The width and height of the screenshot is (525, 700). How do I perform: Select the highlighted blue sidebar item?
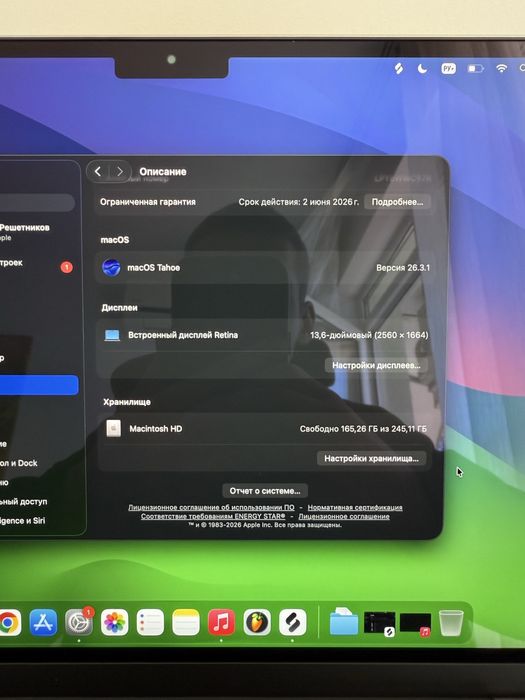[x=39, y=385]
